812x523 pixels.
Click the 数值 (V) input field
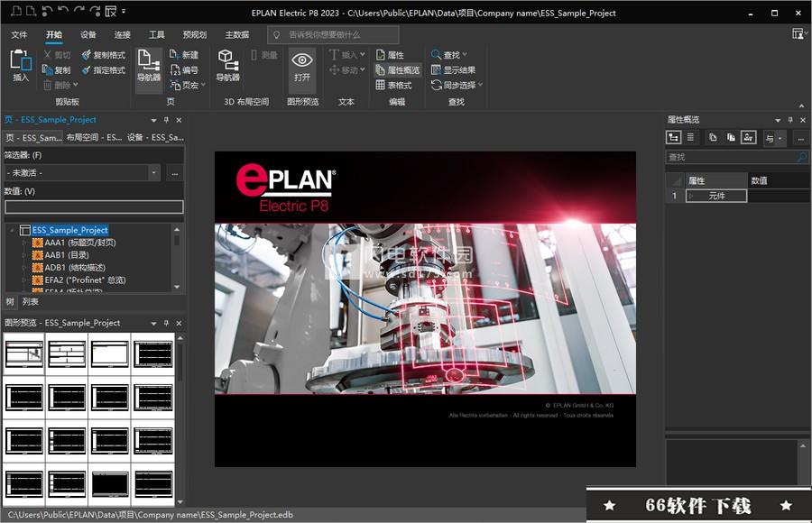pos(94,207)
